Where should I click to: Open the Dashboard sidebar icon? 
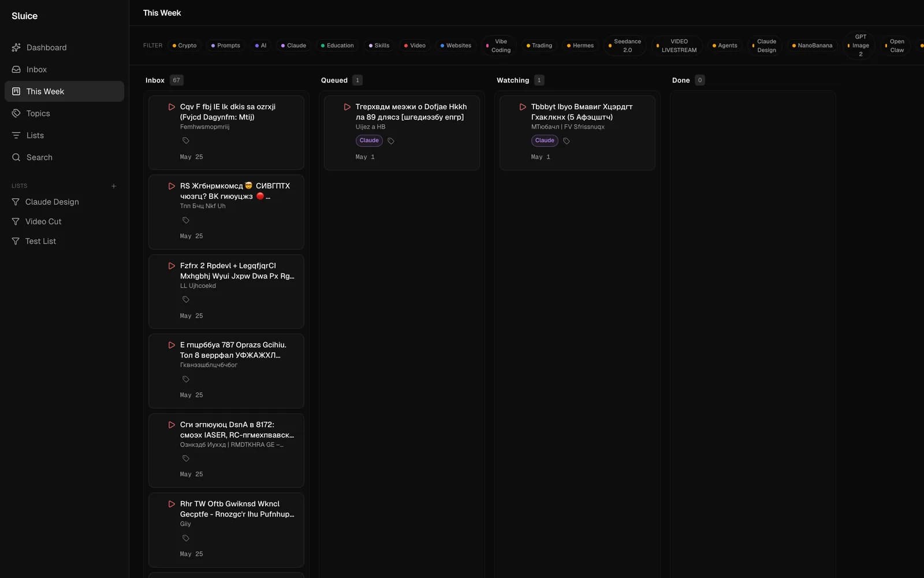tap(16, 47)
